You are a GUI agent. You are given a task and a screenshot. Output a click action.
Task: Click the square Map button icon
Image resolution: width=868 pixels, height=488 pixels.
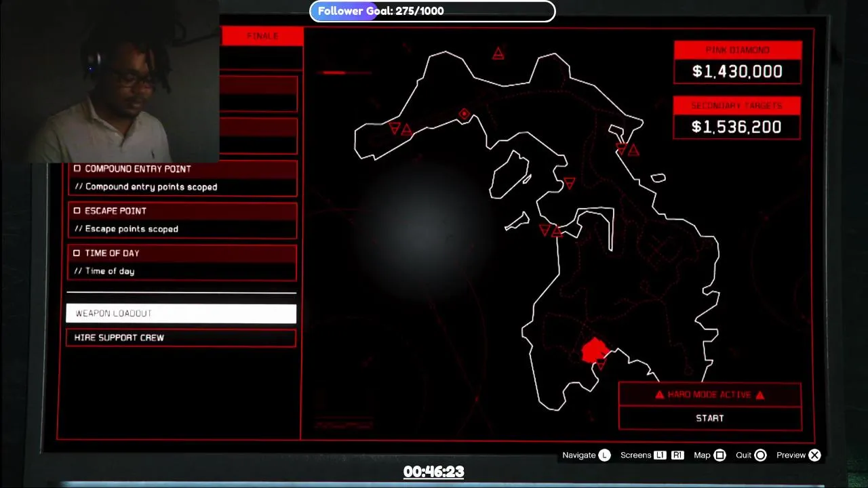[x=720, y=455]
